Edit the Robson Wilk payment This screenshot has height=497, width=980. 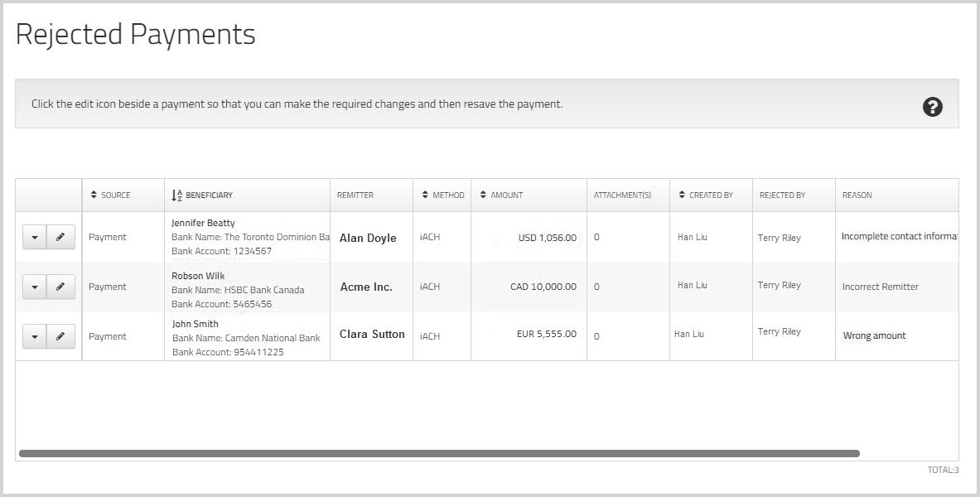[x=60, y=287]
